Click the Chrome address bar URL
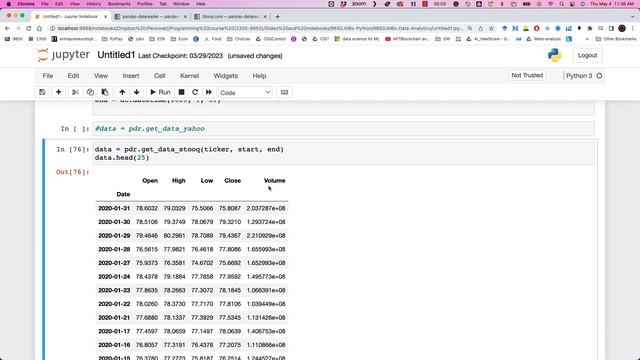Image resolution: width=640 pixels, height=360 pixels. point(260,28)
